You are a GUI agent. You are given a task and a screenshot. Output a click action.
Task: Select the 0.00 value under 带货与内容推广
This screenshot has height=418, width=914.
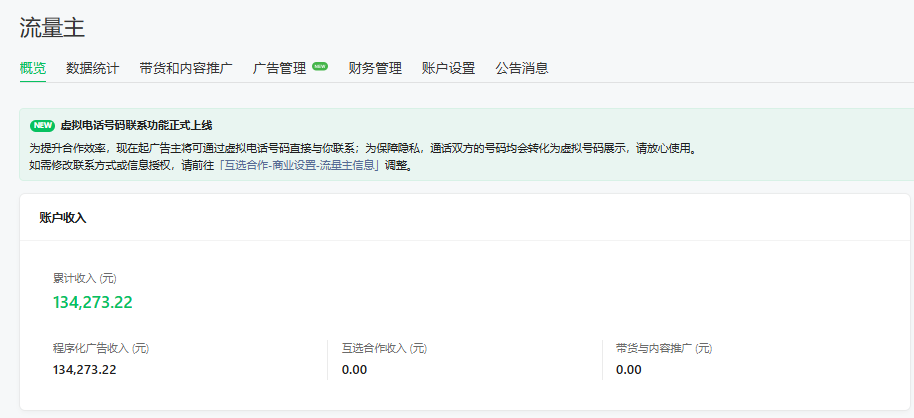tap(628, 370)
